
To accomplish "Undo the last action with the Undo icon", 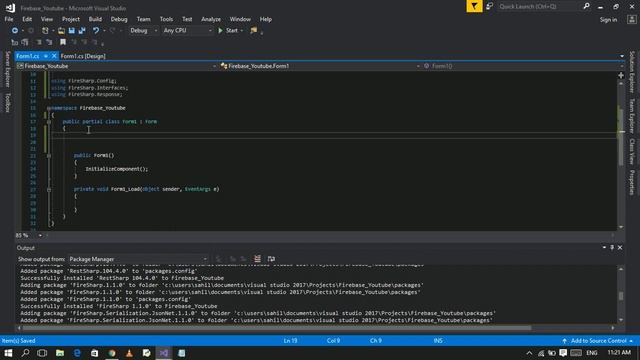I will [96, 31].
